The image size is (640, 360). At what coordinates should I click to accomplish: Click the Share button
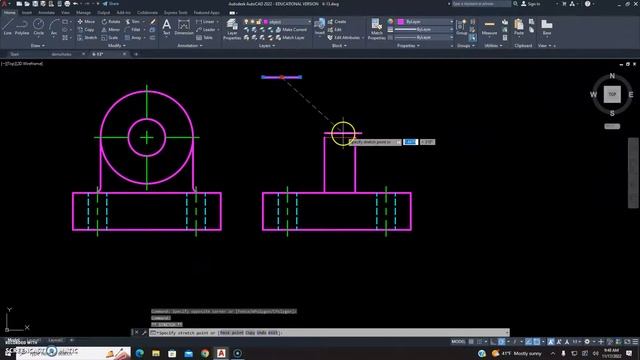pos(110,4)
